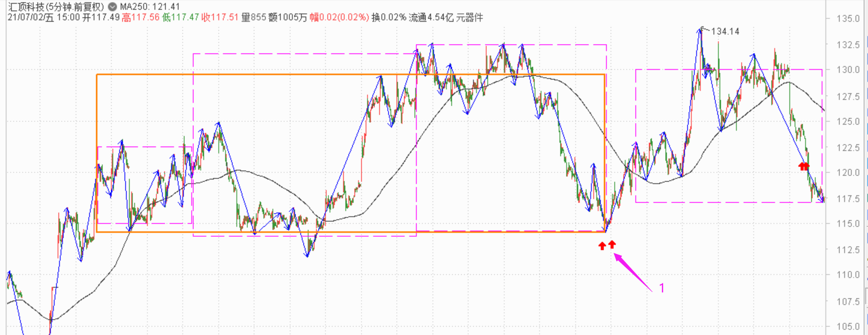Click the left red buy arrow below the orange box
Viewport: 868px width, 335px height.
[602, 246]
